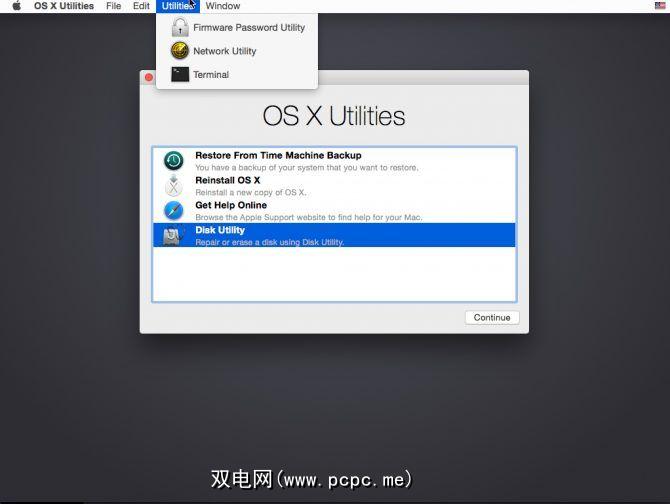Select the Reinstall OS X option
The width and height of the screenshot is (670, 504).
click(334, 186)
